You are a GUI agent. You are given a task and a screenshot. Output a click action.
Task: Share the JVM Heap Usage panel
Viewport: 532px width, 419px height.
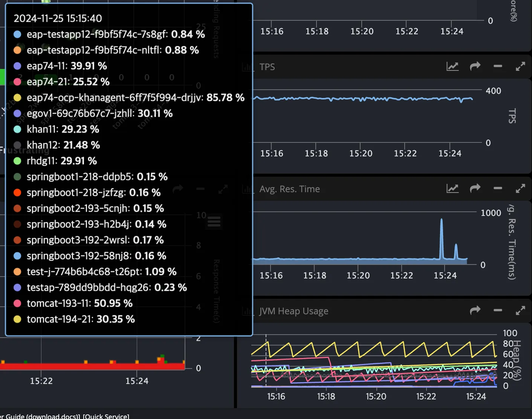475,311
